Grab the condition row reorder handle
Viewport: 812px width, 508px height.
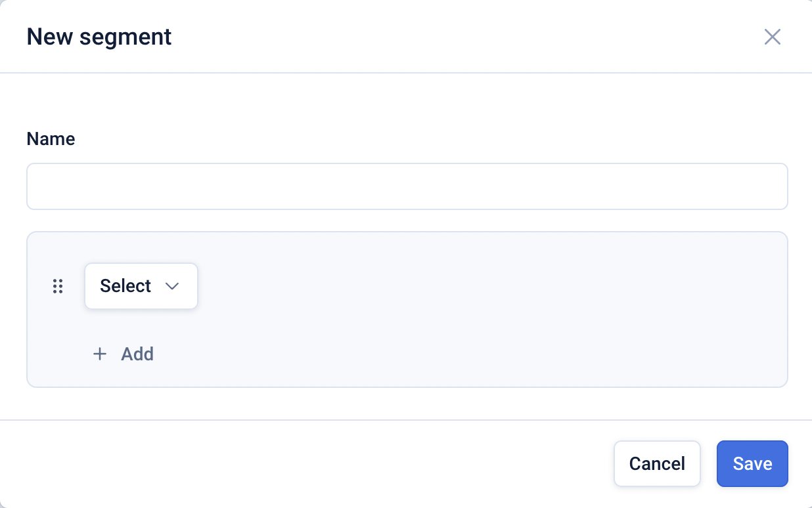point(58,286)
